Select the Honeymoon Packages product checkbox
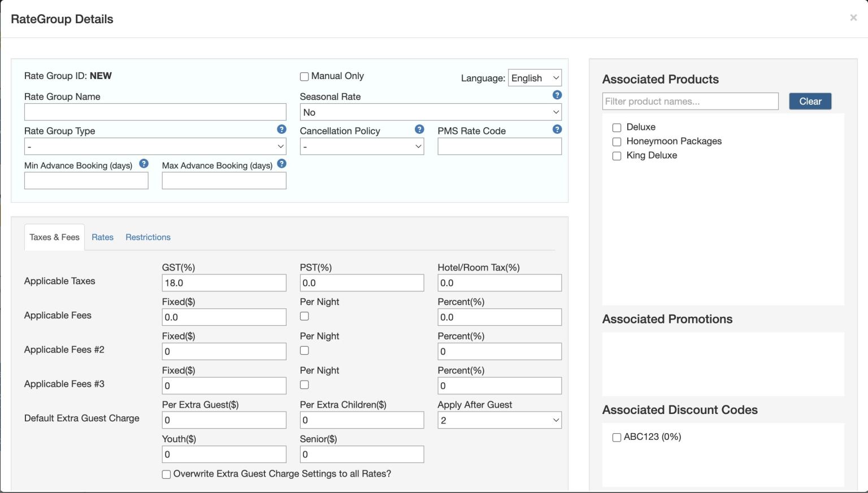868x493 pixels. pos(617,142)
